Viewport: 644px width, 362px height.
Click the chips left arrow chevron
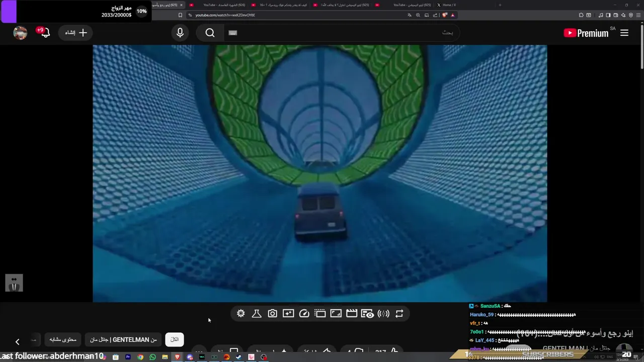click(x=17, y=342)
